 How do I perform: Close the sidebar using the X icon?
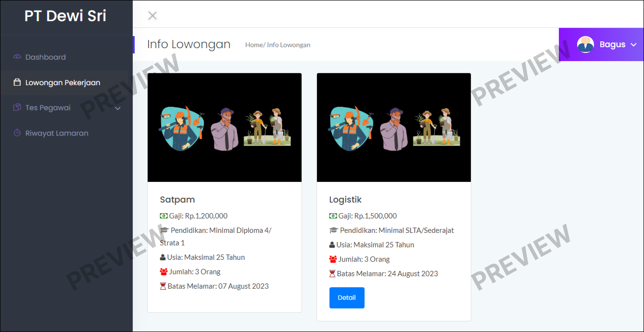pyautogui.click(x=152, y=16)
